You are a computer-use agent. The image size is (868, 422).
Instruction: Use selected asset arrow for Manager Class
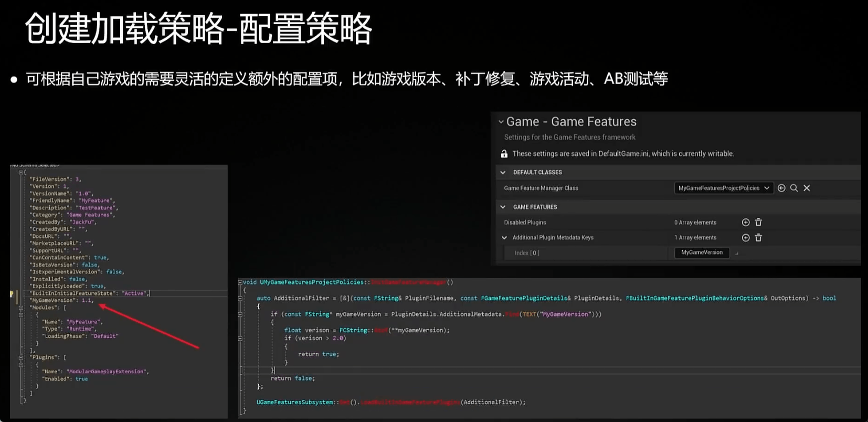[781, 188]
